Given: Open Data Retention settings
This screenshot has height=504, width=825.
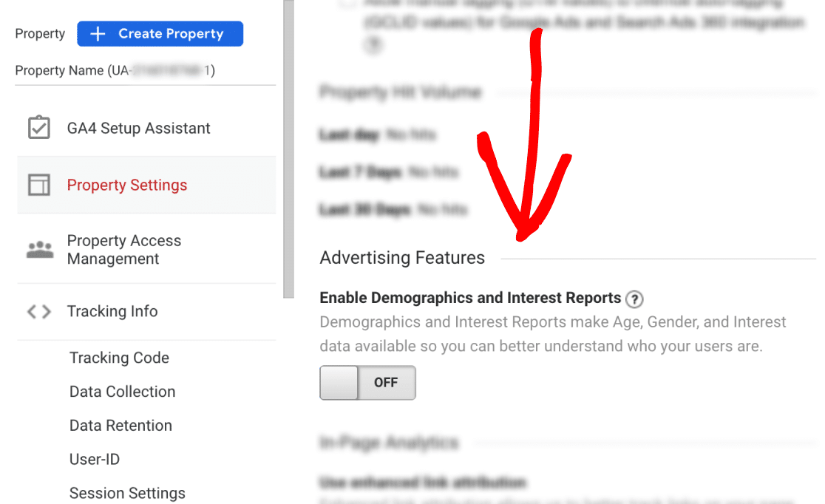Looking at the screenshot, I should (120, 425).
